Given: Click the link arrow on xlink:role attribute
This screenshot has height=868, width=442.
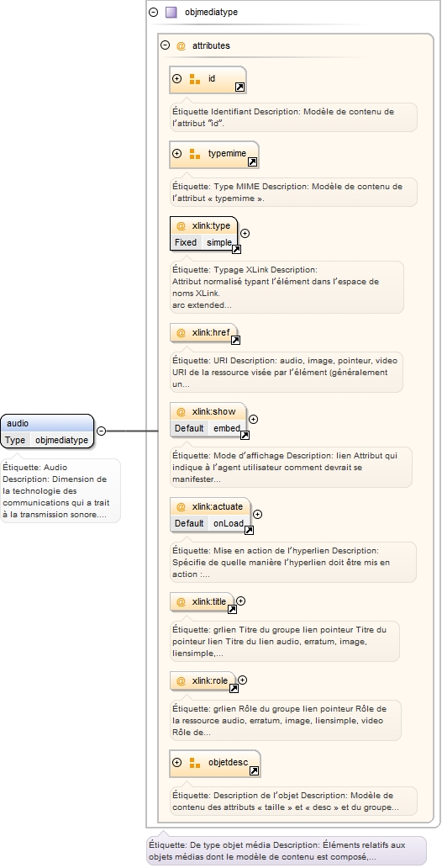Looking at the screenshot, I should pyautogui.click(x=234, y=689).
